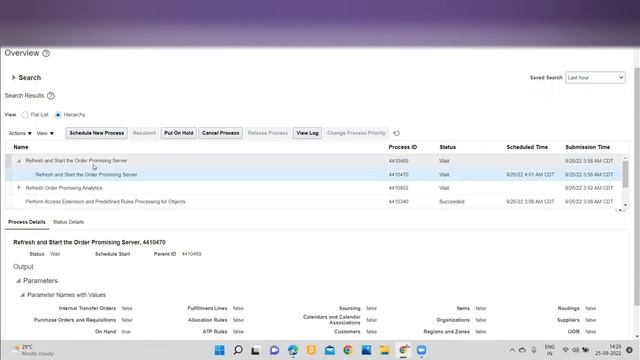640x360 pixels.
Task: Select the Perform Access Extension and Predefined Rules row
Action: 313,202
